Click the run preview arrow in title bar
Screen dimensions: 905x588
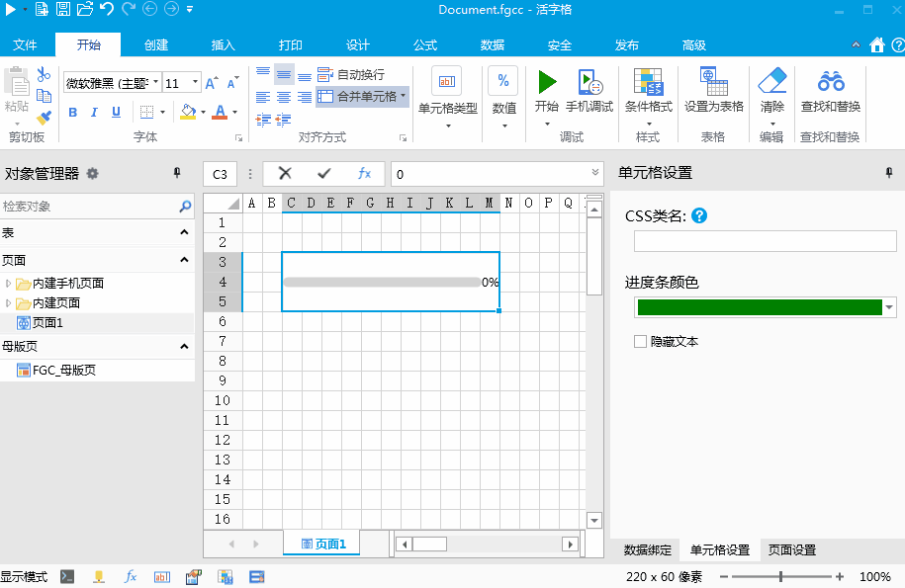coord(11,9)
